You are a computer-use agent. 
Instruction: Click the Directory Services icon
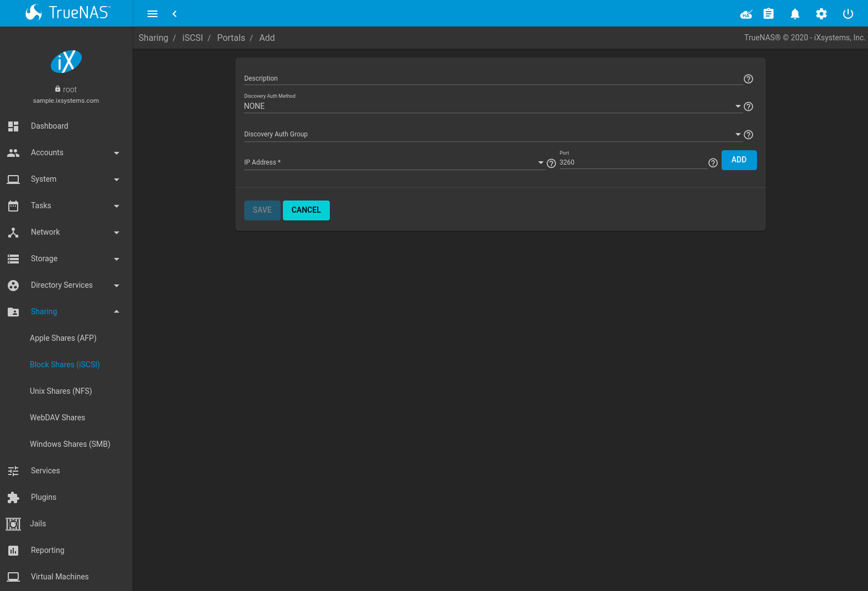click(x=13, y=286)
